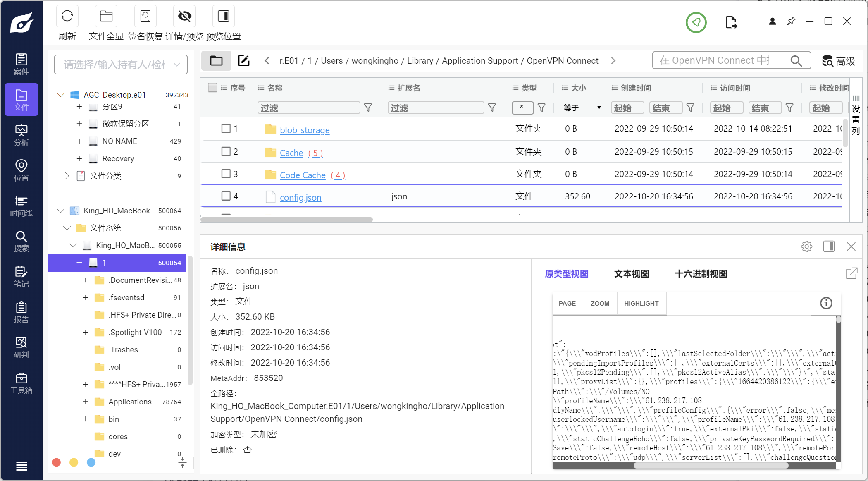Open the blob_storage folder link
Viewport: 868px width, 481px height.
tap(305, 130)
